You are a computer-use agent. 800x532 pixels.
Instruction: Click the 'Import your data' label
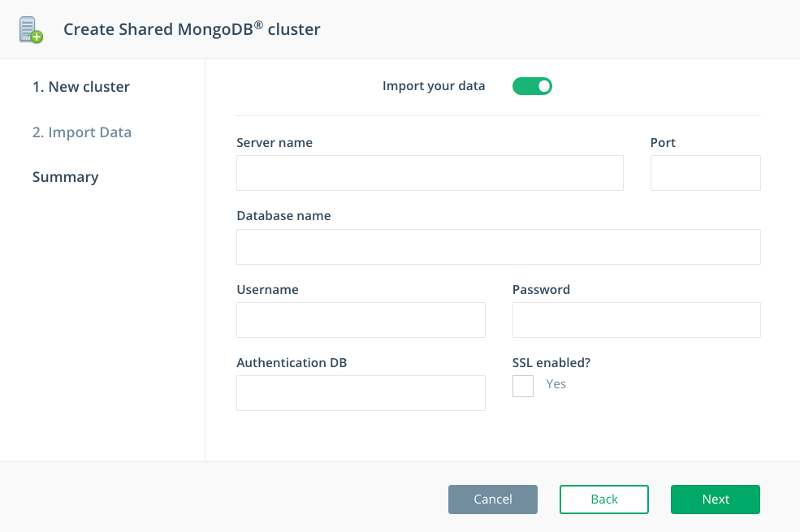434,86
